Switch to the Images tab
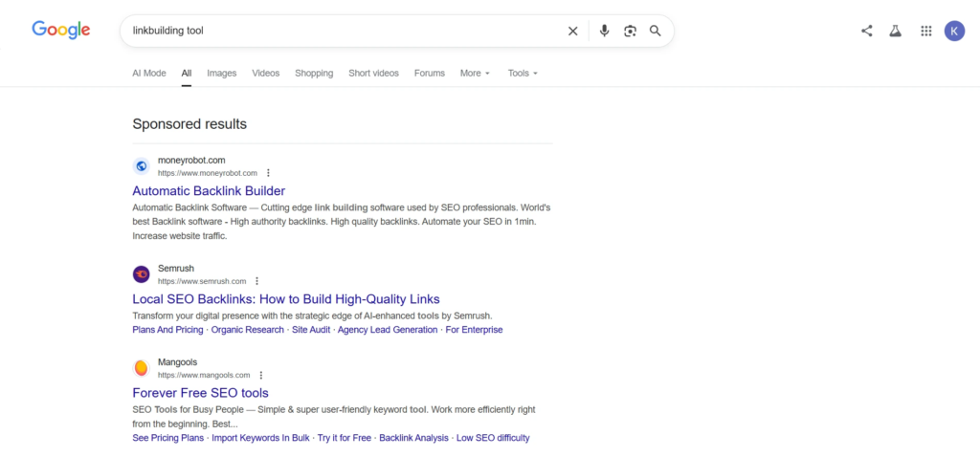 pyautogui.click(x=222, y=73)
